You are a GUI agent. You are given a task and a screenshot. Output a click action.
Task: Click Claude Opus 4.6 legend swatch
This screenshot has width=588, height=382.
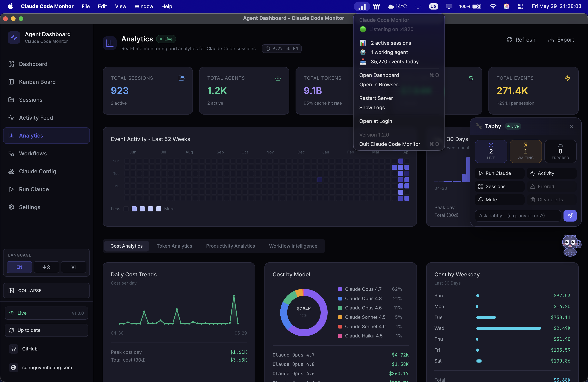click(x=340, y=308)
